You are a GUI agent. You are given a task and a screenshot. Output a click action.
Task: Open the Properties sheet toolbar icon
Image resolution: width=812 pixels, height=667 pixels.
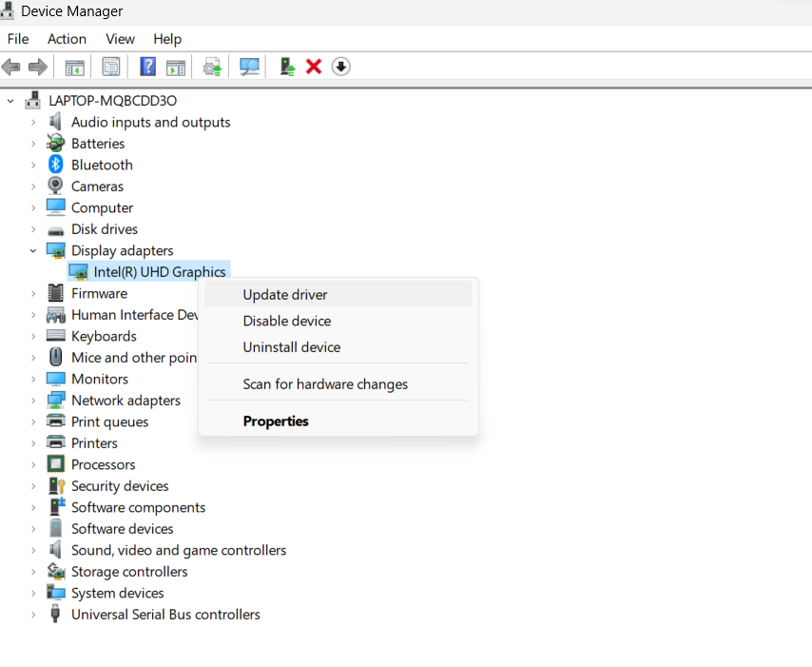[x=111, y=67]
